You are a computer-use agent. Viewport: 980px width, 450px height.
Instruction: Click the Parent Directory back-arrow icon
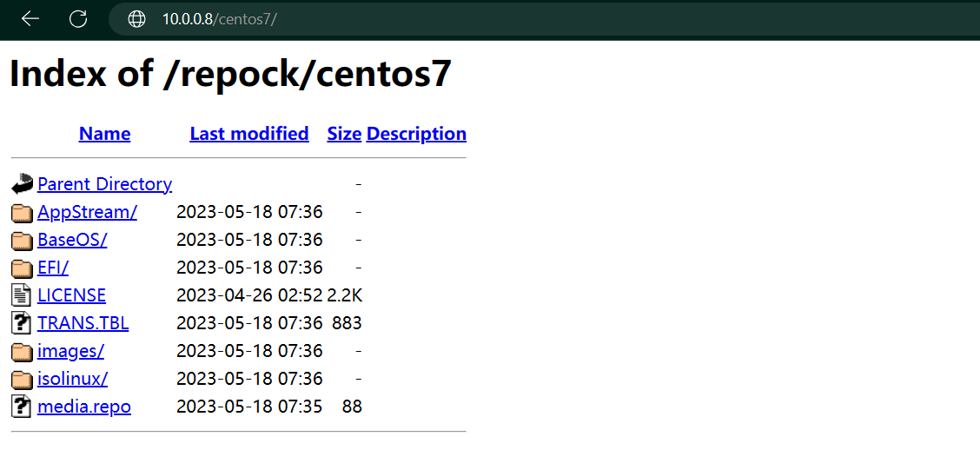(x=22, y=184)
